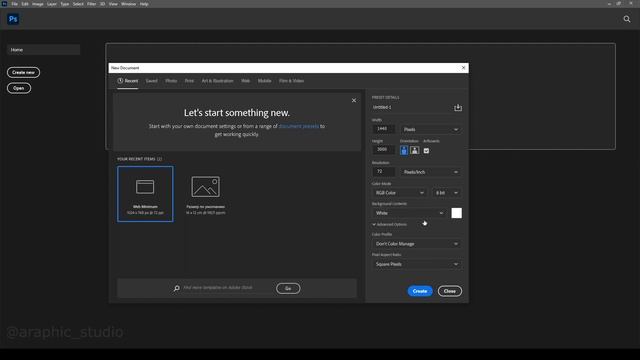This screenshot has width=640, height=360.
Task: Open the Select menu
Action: [x=78, y=4]
